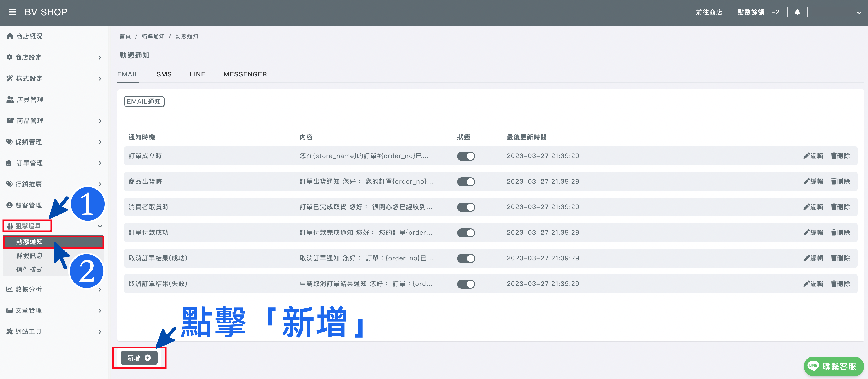Edit the 取消訂單結果(失敗) notification
868x379 pixels.
[813, 284]
